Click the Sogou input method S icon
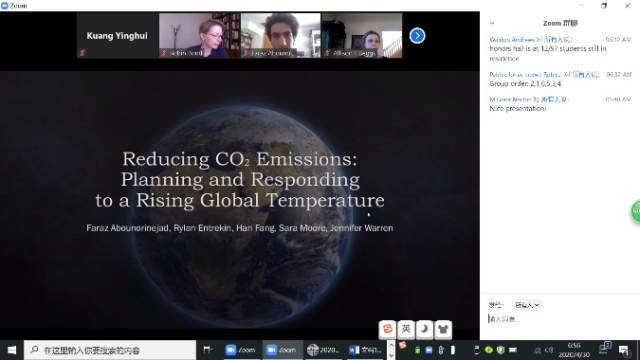The width and height of the screenshot is (640, 360). pyautogui.click(x=387, y=329)
